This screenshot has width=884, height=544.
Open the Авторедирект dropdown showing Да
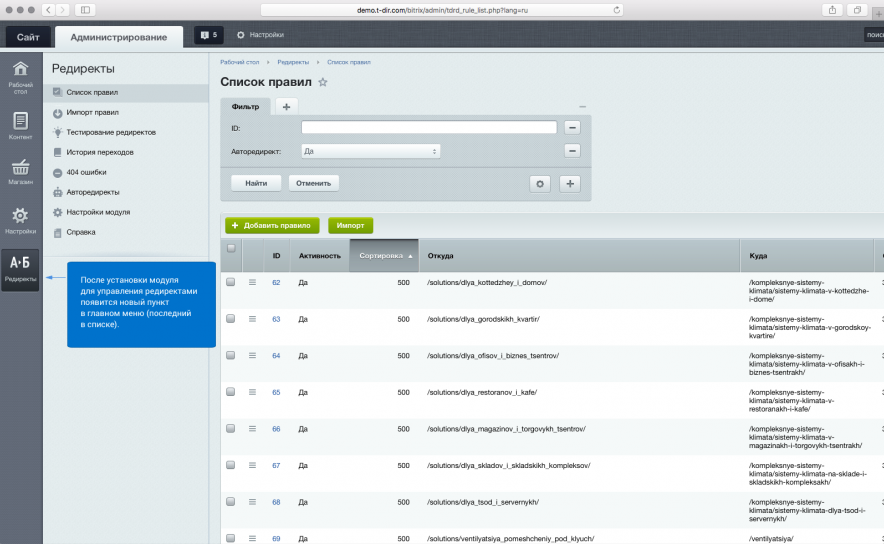(x=370, y=151)
